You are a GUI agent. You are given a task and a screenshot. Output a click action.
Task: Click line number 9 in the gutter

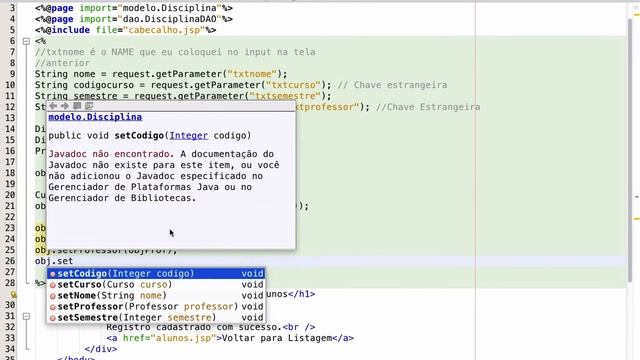[x=13, y=74]
